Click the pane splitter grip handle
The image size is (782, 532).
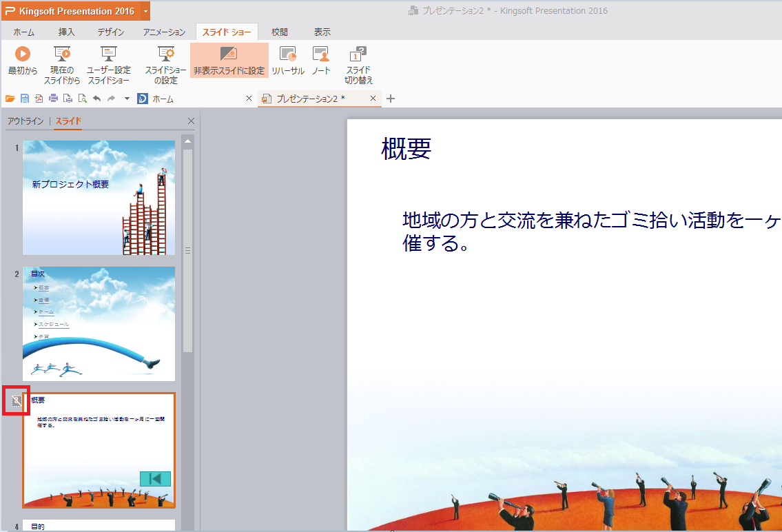[187, 251]
